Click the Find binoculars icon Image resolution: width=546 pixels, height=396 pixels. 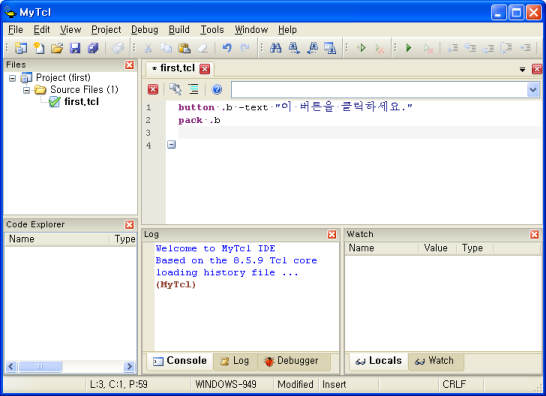click(275, 48)
